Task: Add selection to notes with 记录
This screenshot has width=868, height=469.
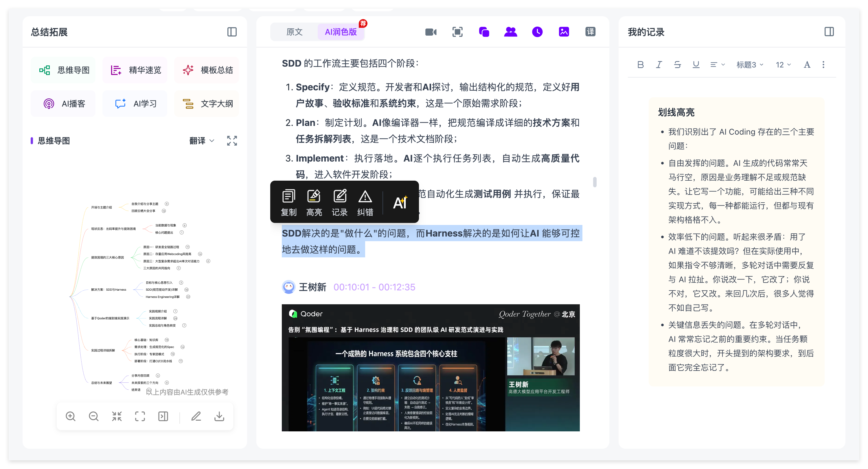Action: click(x=340, y=202)
